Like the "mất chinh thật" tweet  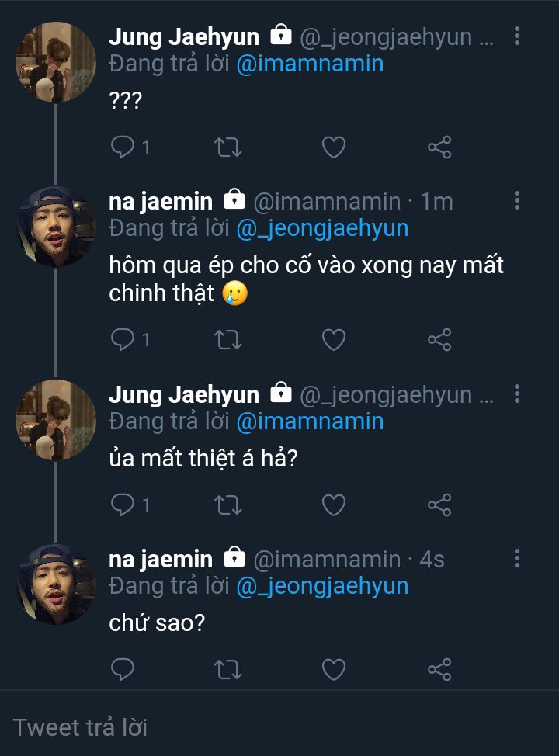pyautogui.click(x=334, y=339)
